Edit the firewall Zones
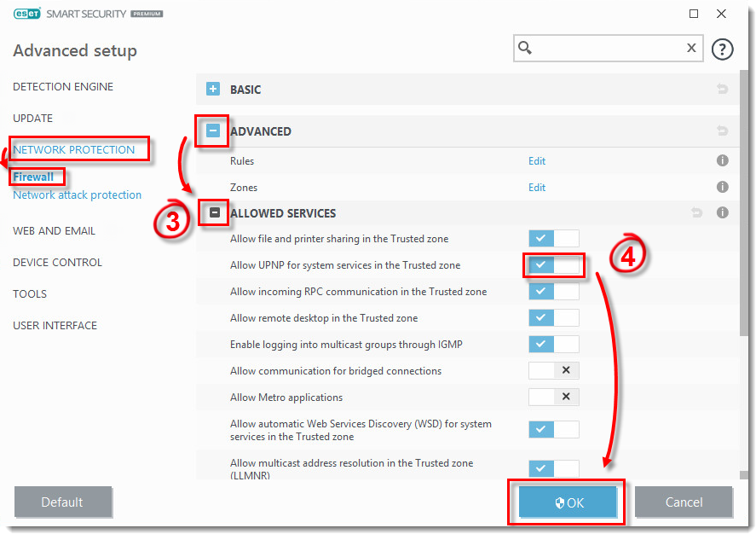The height and width of the screenshot is (534, 756). point(537,187)
